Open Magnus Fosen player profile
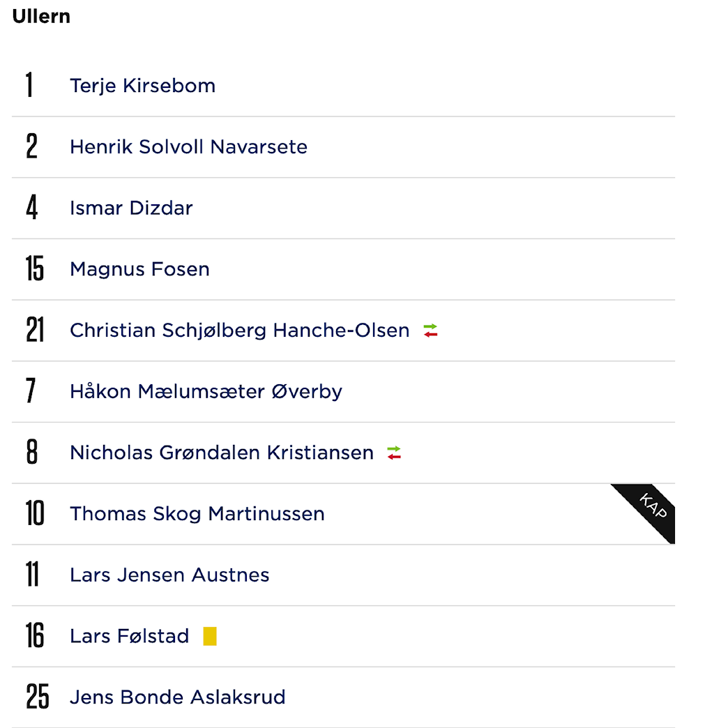Image resolution: width=714 pixels, height=728 pixels. (x=139, y=269)
